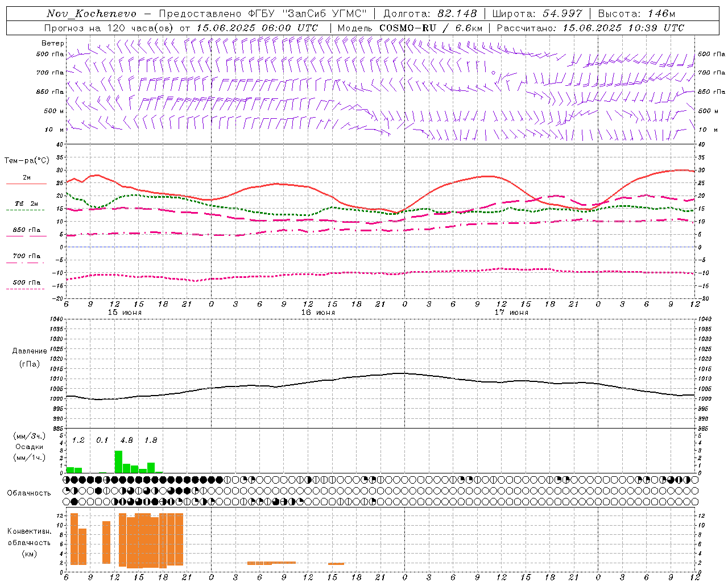Click the tallest green precipitation bar
The height and width of the screenshot is (582, 728).
pyautogui.click(x=118, y=462)
